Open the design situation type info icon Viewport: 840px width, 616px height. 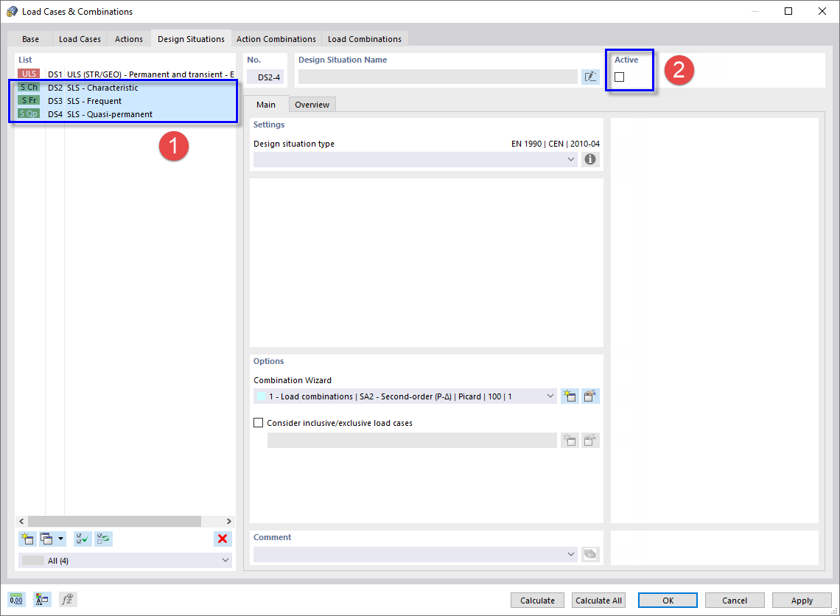tap(589, 159)
